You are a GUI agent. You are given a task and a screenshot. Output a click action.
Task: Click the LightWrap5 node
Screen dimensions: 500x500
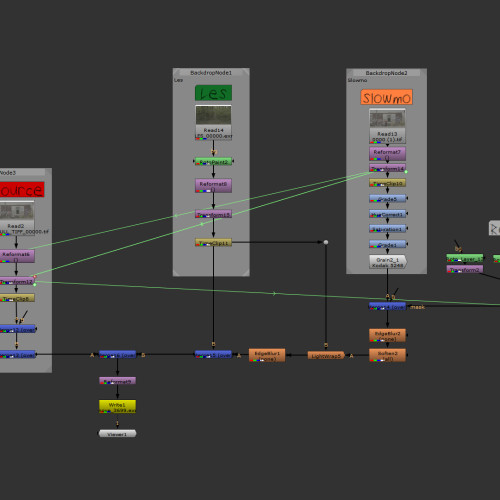326,356
